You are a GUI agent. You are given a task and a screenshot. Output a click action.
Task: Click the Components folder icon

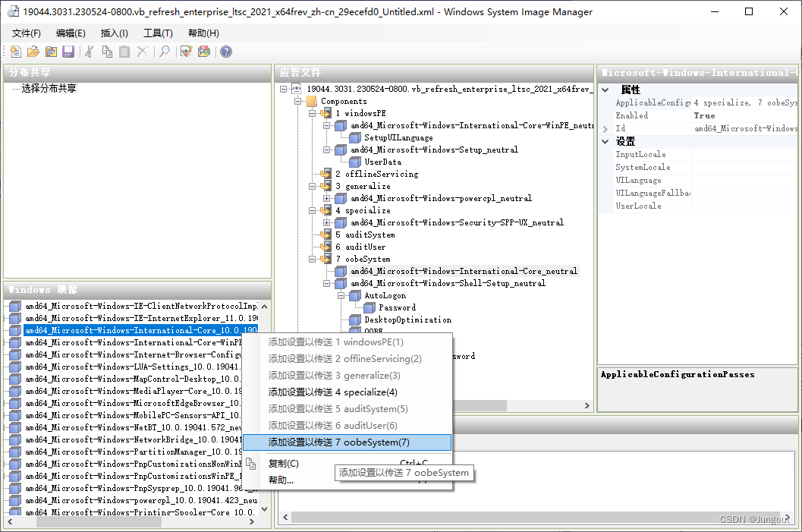pyautogui.click(x=312, y=101)
